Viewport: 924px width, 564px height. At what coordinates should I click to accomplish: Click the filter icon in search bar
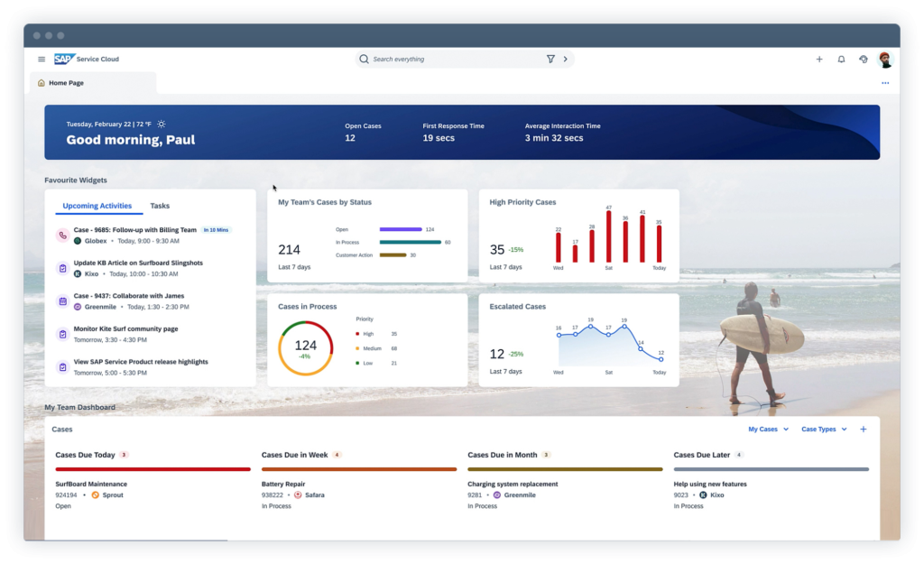click(550, 60)
